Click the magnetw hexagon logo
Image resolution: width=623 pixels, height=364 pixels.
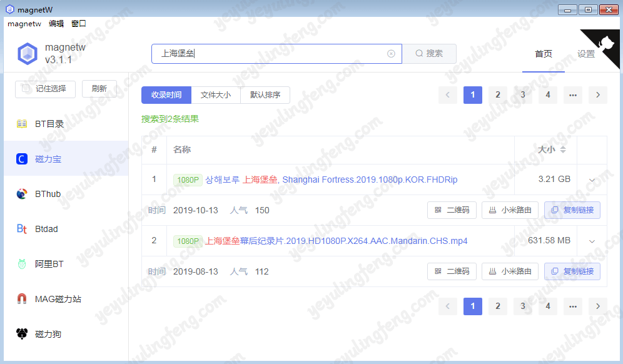[28, 54]
